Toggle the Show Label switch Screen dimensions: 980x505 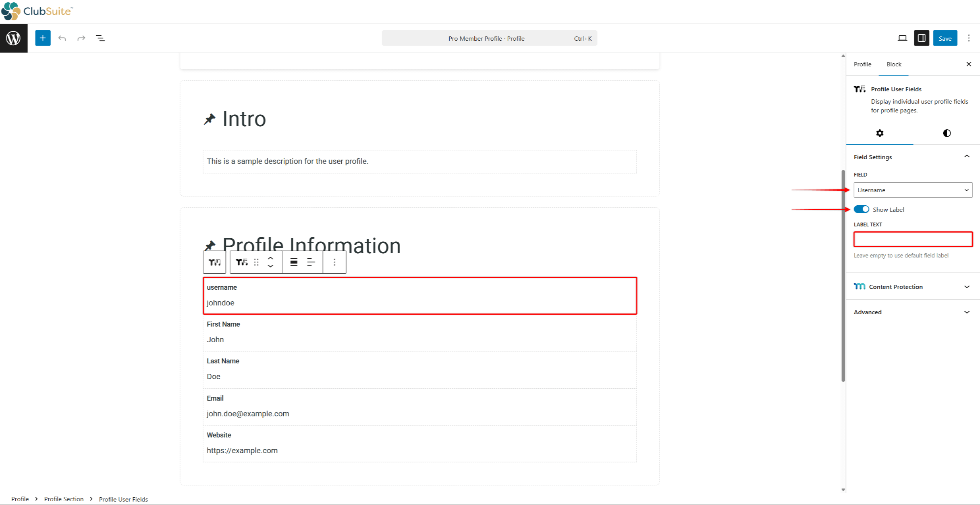tap(861, 209)
